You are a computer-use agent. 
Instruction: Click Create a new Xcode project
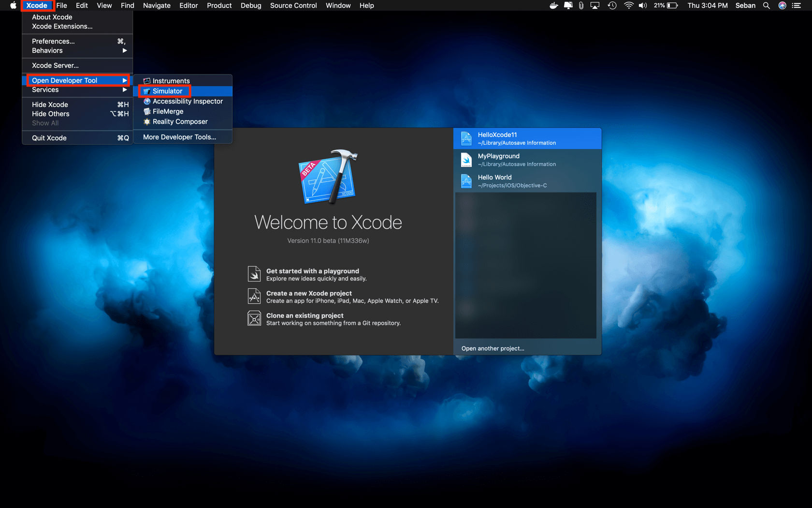[309, 293]
